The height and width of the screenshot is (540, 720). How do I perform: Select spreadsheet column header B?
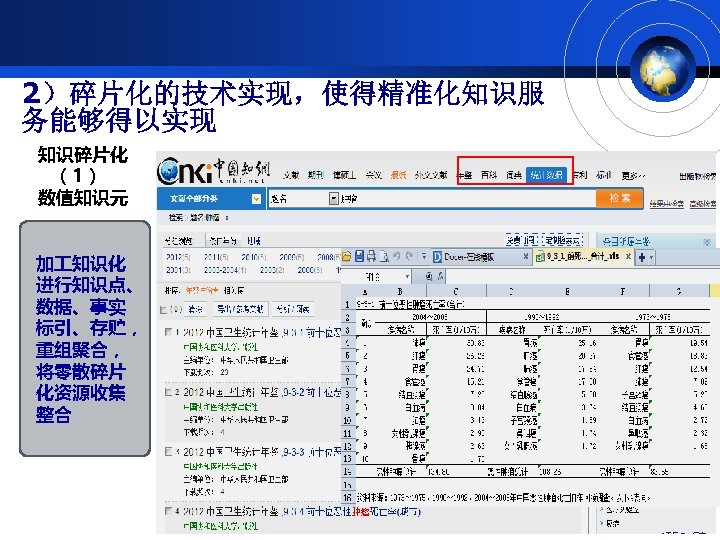click(399, 291)
